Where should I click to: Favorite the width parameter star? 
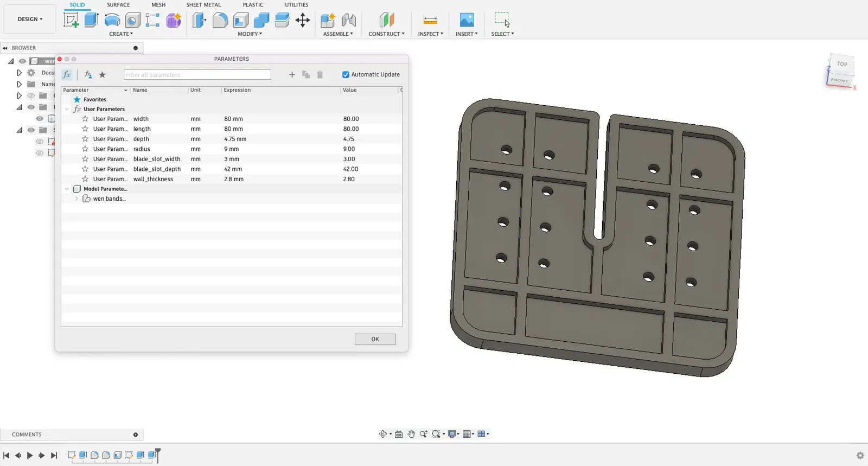(85, 119)
